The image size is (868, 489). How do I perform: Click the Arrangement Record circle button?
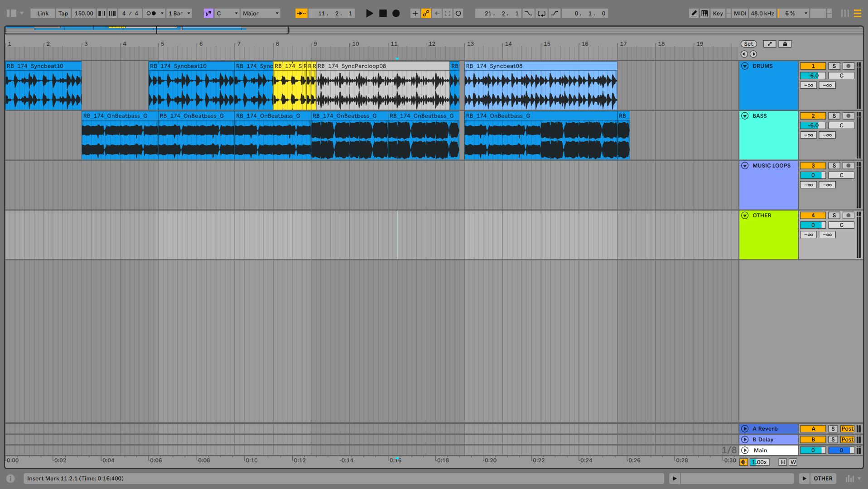[396, 14]
